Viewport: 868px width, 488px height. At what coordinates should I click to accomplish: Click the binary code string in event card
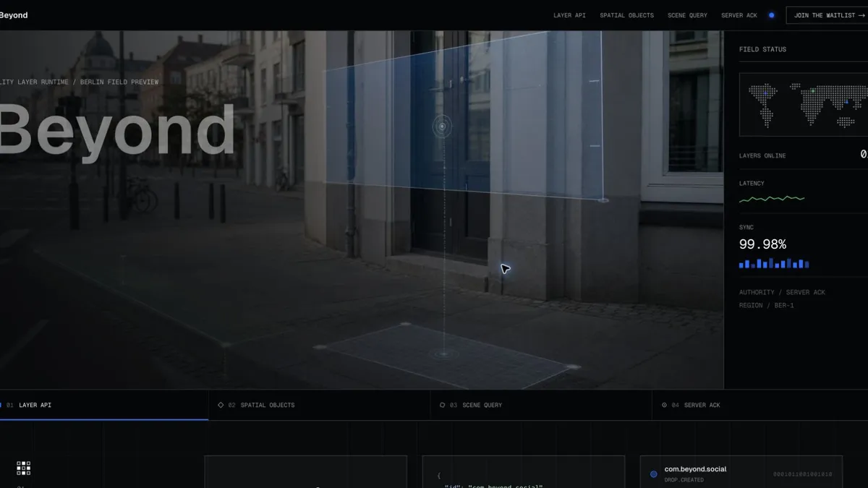[803, 474]
